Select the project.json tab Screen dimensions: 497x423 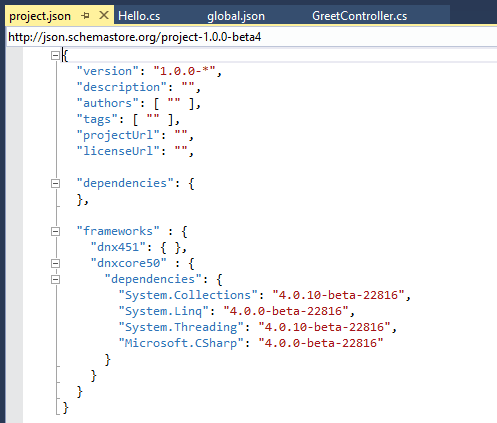pos(40,16)
